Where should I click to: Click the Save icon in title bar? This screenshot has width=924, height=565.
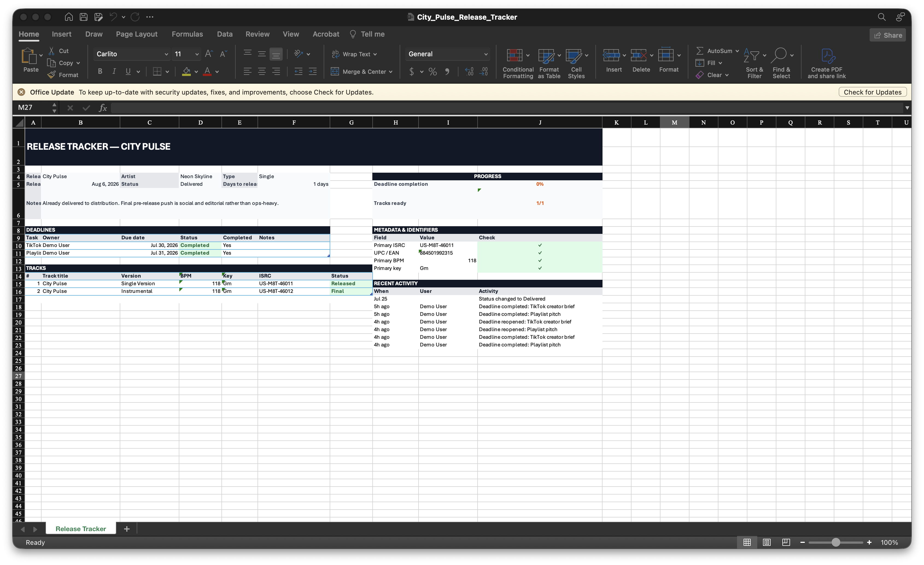click(84, 17)
